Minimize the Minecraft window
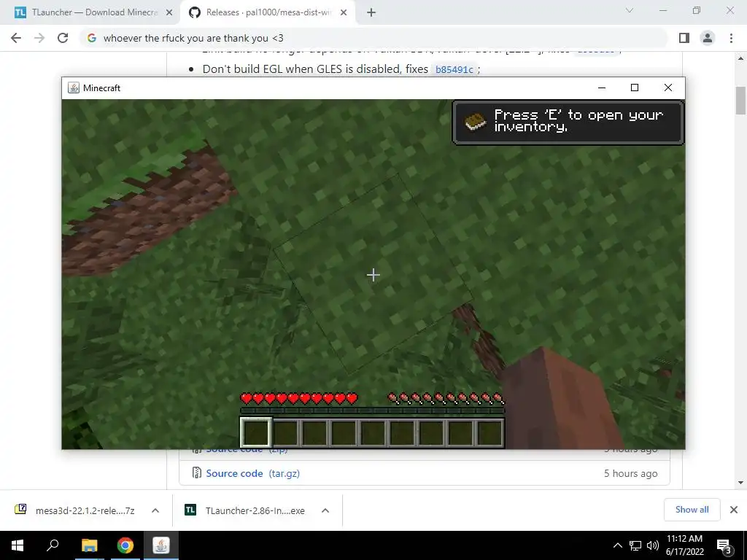 click(x=602, y=87)
